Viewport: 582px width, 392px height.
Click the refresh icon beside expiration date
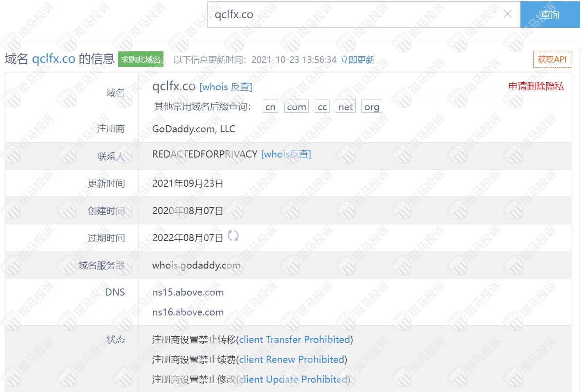233,235
